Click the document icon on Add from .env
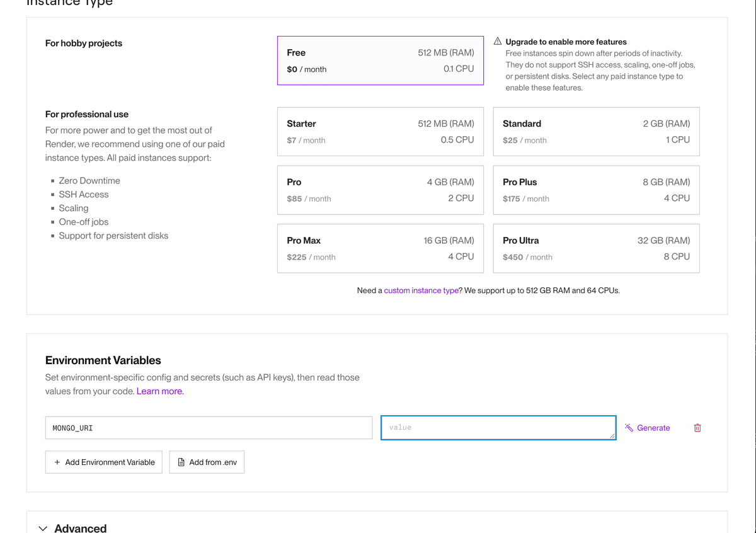 click(x=180, y=462)
